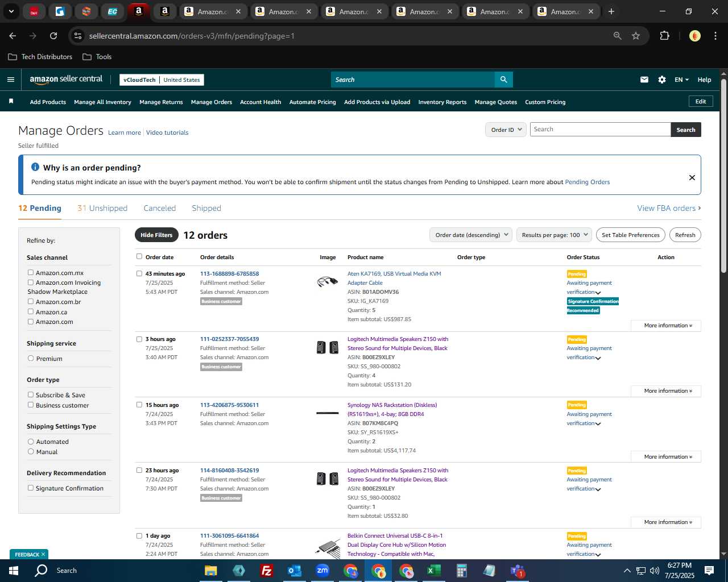Open the Order ID search type dropdown
Image resolution: width=728 pixels, height=582 pixels.
506,130
